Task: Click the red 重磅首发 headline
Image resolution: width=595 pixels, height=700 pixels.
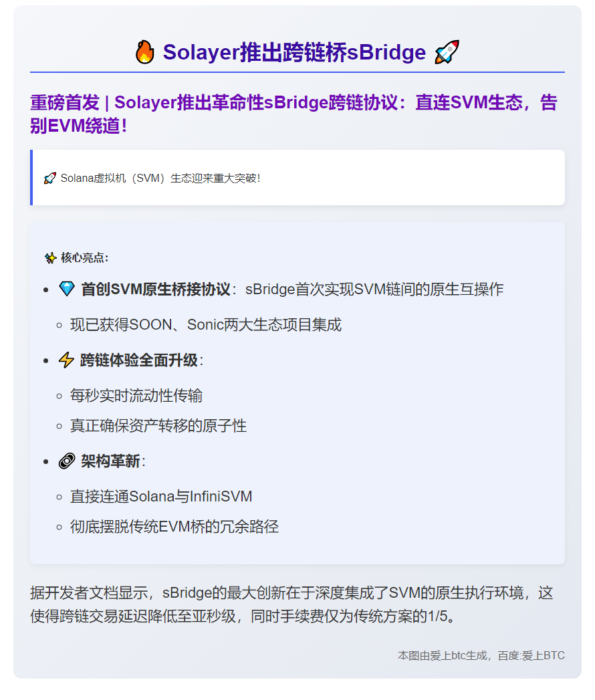Action: [x=294, y=102]
